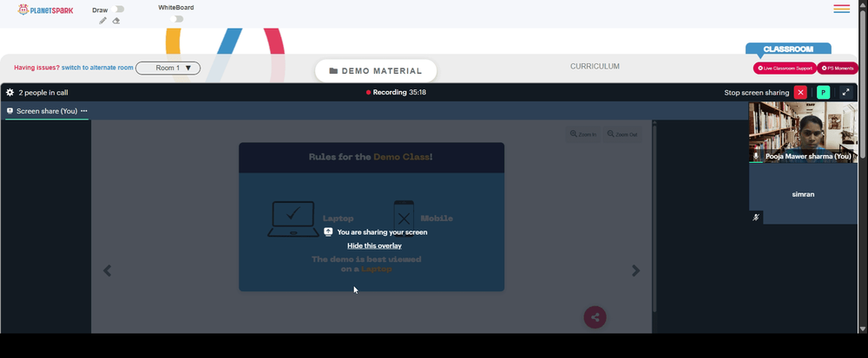This screenshot has height=358, width=868.
Task: Click switch to alternate room link
Action: point(97,68)
